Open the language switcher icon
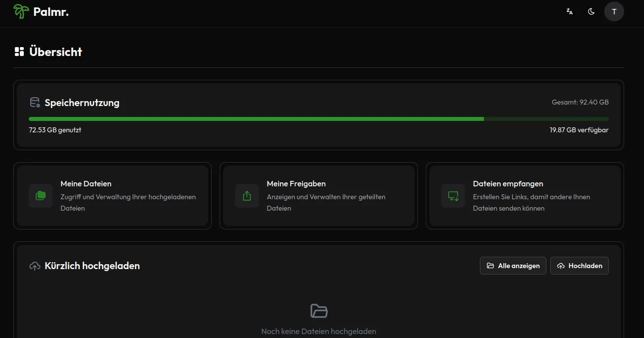This screenshot has width=644, height=338. click(569, 11)
